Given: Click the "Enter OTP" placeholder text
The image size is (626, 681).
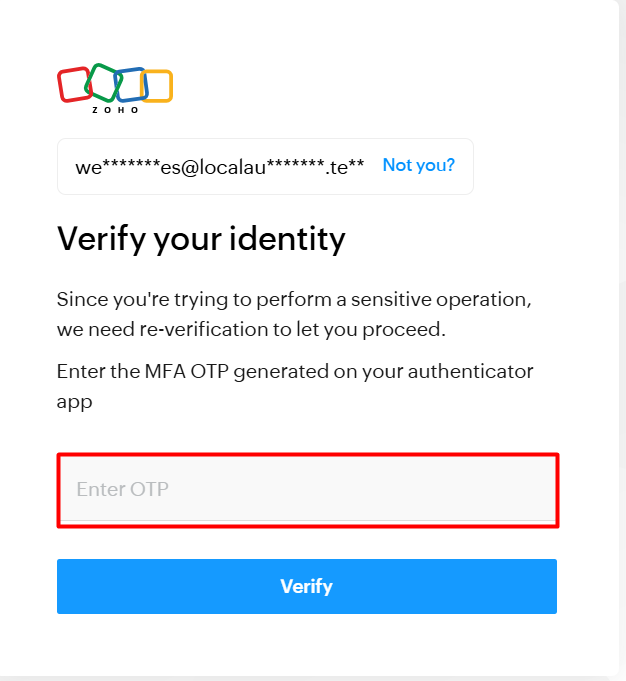Looking at the screenshot, I should 123,489.
